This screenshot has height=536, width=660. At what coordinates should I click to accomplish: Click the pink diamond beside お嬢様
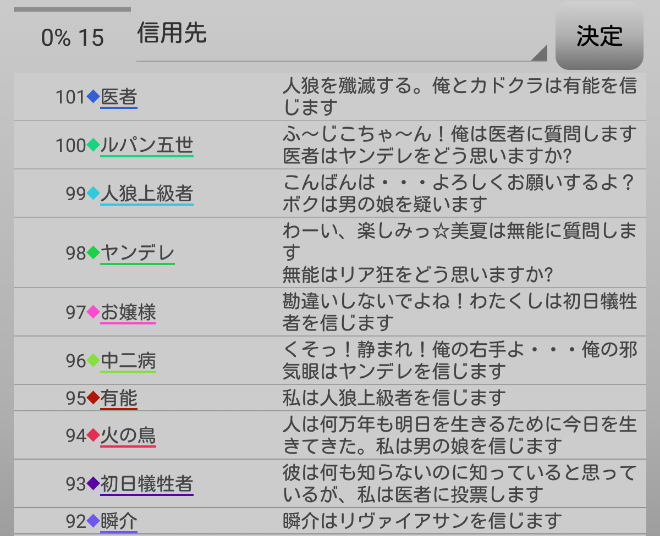(x=93, y=312)
